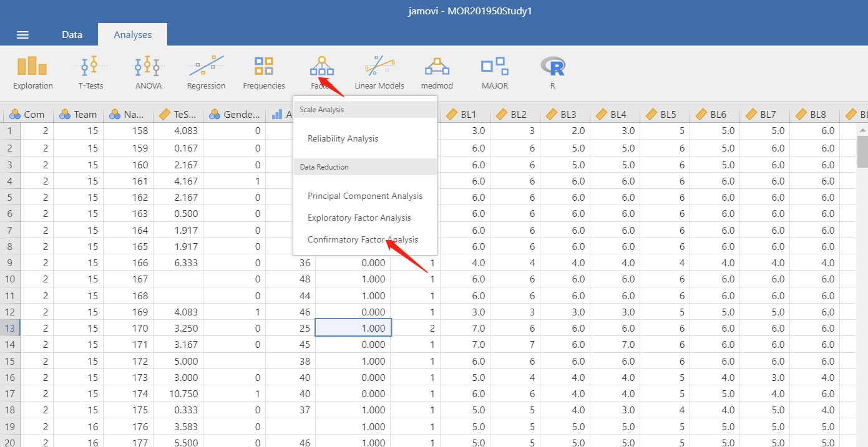Viewport: 868px width, 447px height.
Task: Click the Na... cell showing 170
Action: click(129, 328)
